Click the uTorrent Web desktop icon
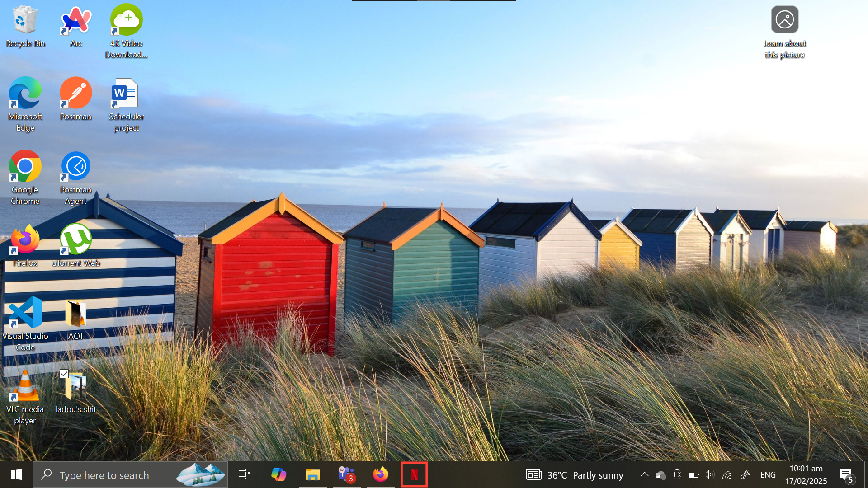868x488 pixels. click(76, 240)
